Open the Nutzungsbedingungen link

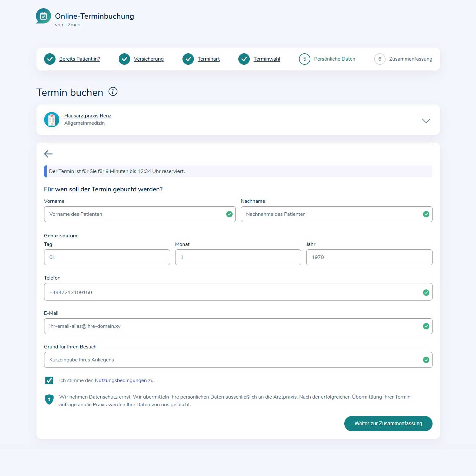(x=121, y=380)
